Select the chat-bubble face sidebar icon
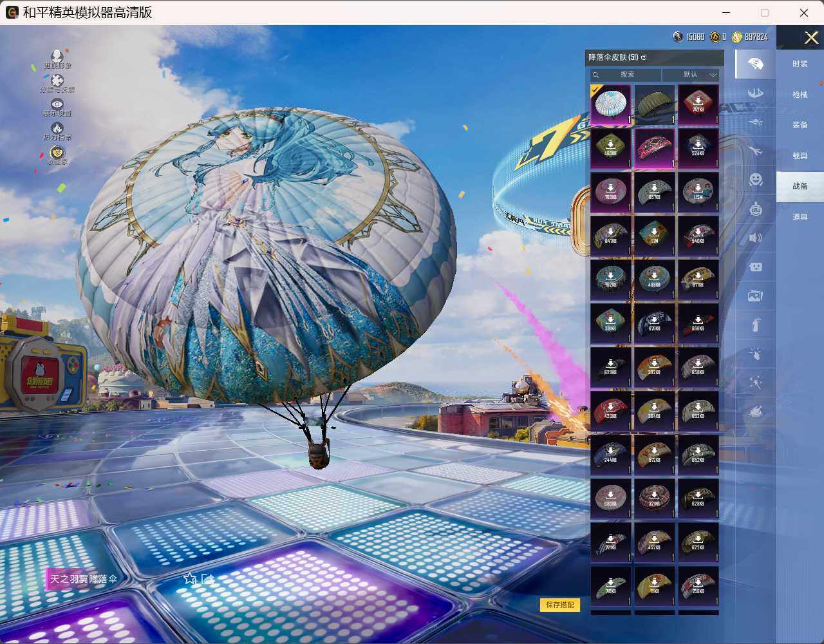This screenshot has height=644, width=824. [755, 267]
